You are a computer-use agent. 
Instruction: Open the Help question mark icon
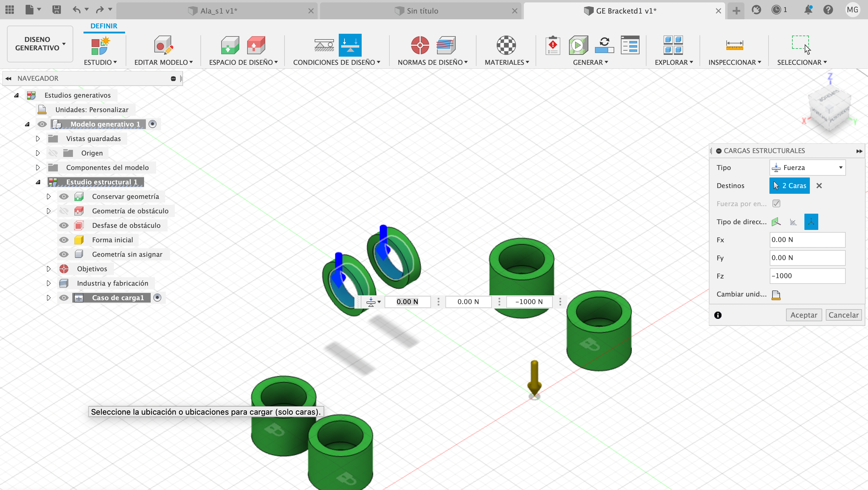828,10
